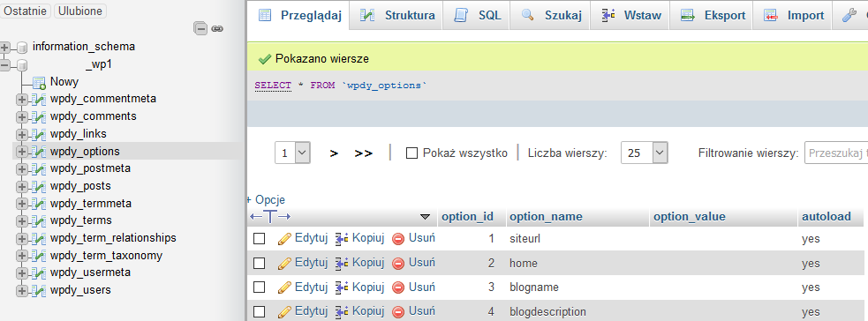The image size is (868, 321).
Task: Click the Opcje link above the table
Action: pos(267,200)
